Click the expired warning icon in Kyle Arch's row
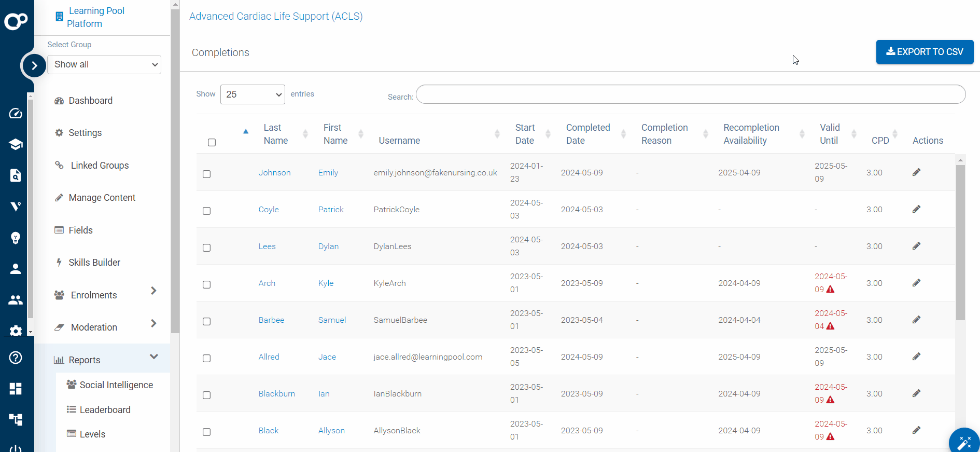This screenshot has height=452, width=980. 830,289
